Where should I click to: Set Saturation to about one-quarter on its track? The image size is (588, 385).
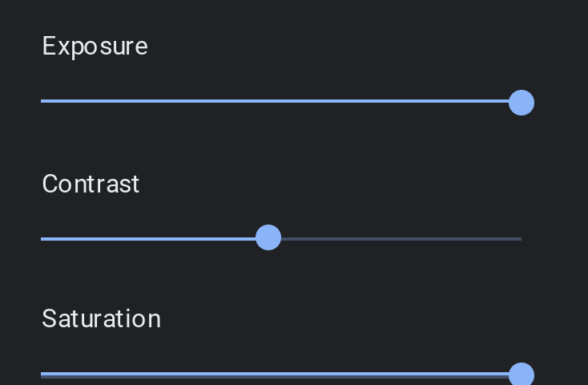[161, 375]
